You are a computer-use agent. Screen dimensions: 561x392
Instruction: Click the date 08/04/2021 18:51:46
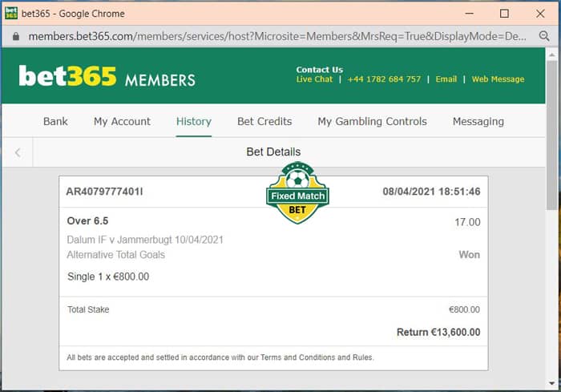pos(431,192)
